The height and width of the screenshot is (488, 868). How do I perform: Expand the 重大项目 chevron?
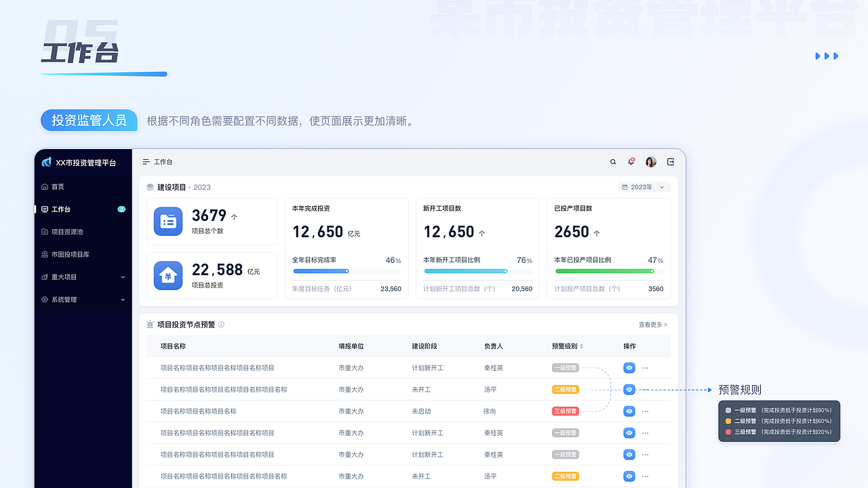123,277
